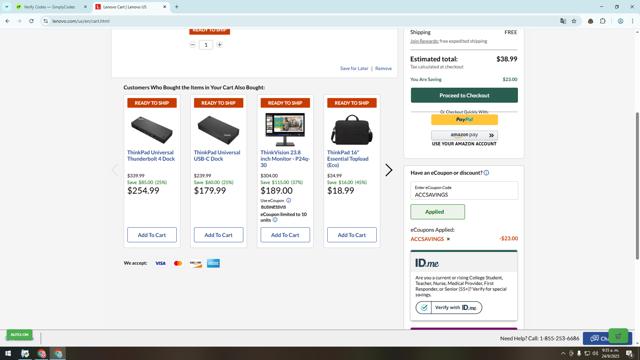Click the green badge at bottom left
Screen dimensions: 640x360
19,335
